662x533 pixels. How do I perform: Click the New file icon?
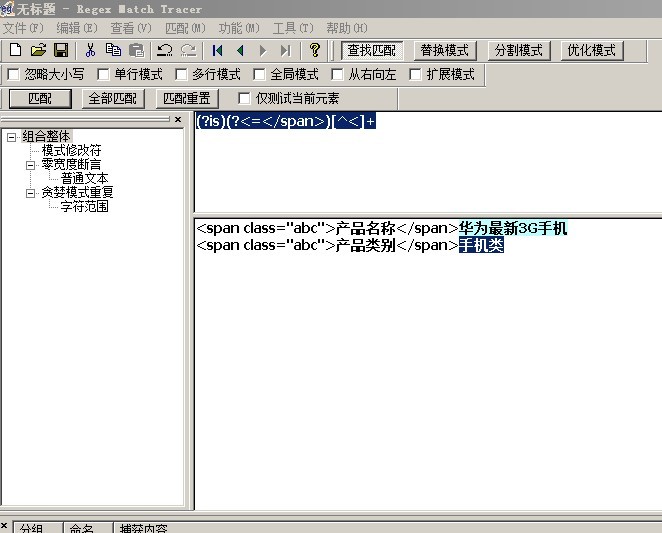click(x=15, y=50)
